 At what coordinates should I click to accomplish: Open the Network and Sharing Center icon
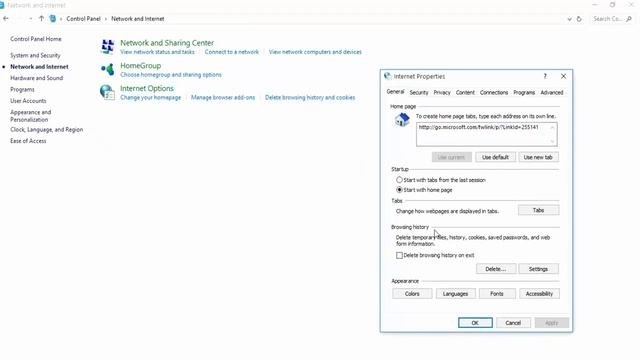(108, 47)
